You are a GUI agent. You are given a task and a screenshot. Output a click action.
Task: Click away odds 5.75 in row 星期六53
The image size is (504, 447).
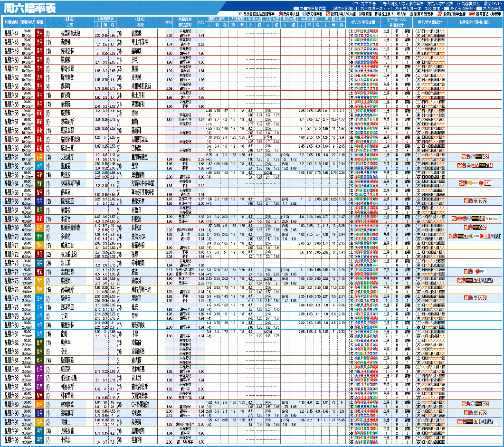pos(112,88)
